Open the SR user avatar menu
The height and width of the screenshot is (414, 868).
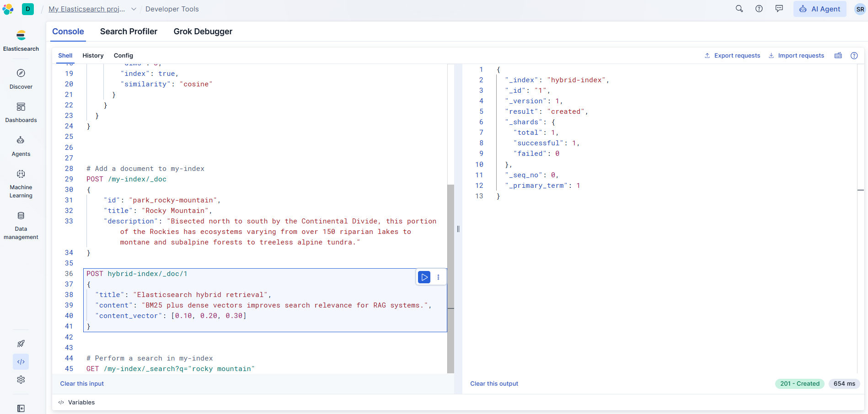pos(860,9)
